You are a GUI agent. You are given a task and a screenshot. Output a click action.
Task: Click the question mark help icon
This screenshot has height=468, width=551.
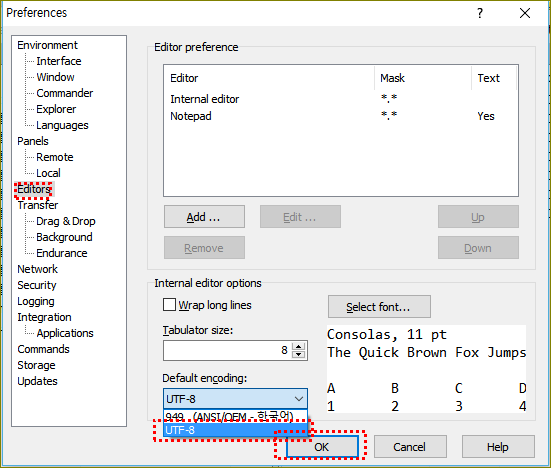(x=480, y=13)
